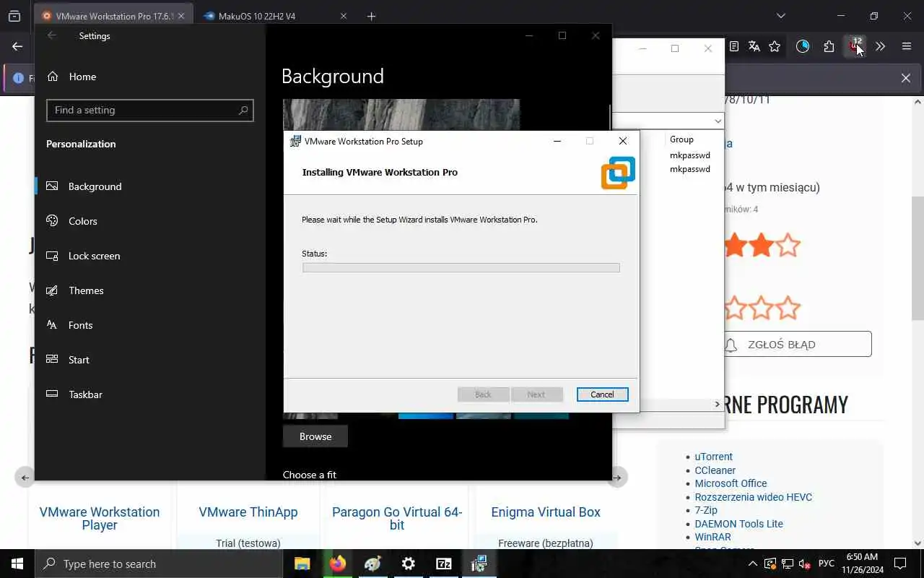Select Background in Personalization sidebar
The height and width of the screenshot is (578, 924).
coord(95,186)
